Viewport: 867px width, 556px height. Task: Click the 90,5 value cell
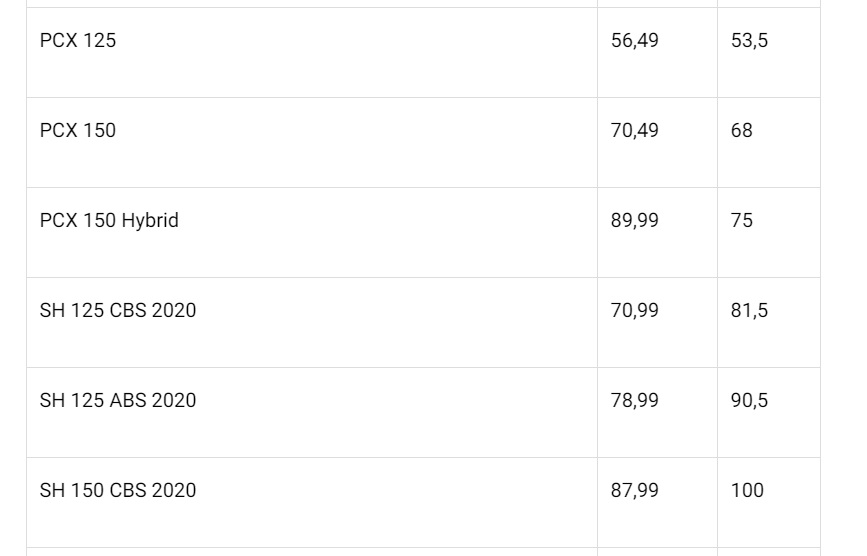(749, 401)
